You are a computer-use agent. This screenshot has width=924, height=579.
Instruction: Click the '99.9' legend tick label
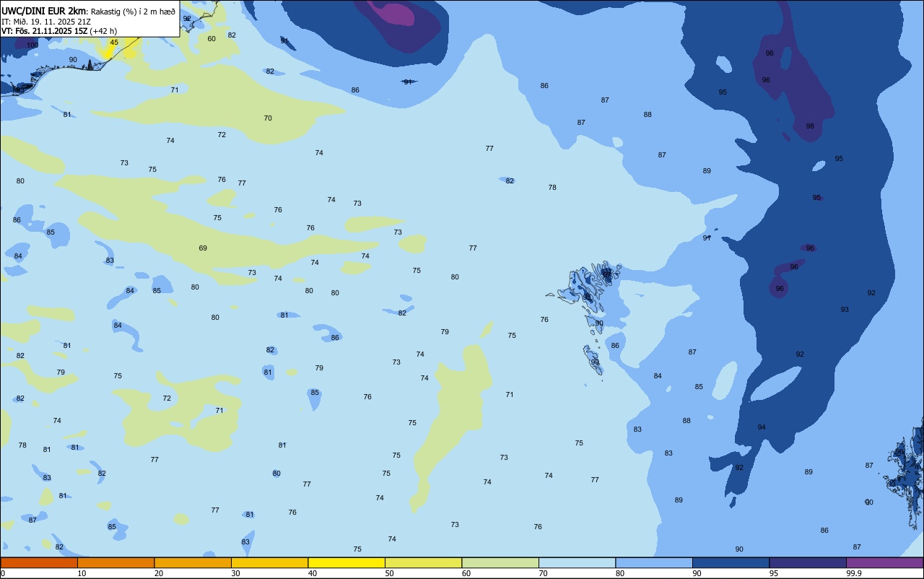click(x=854, y=573)
